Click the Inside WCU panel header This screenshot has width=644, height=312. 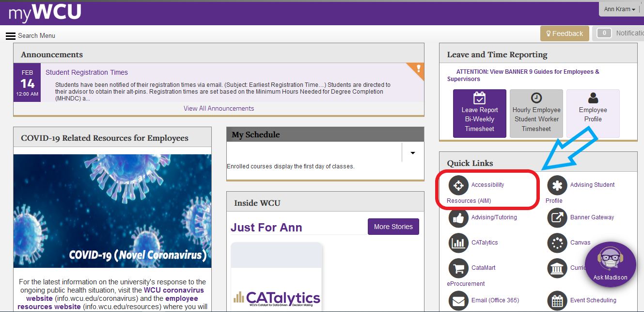point(325,201)
